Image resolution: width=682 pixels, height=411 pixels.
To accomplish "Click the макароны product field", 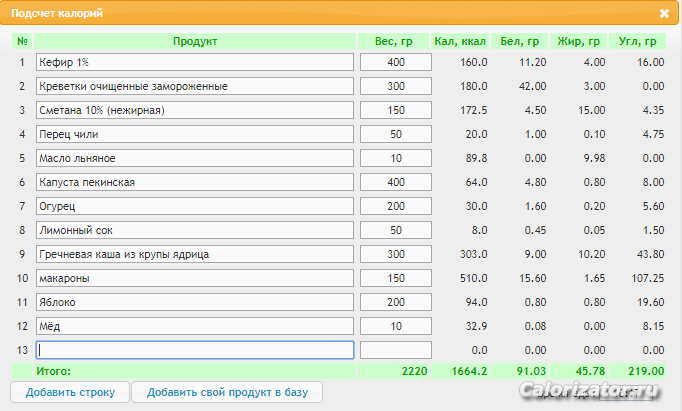I will click(x=195, y=278).
